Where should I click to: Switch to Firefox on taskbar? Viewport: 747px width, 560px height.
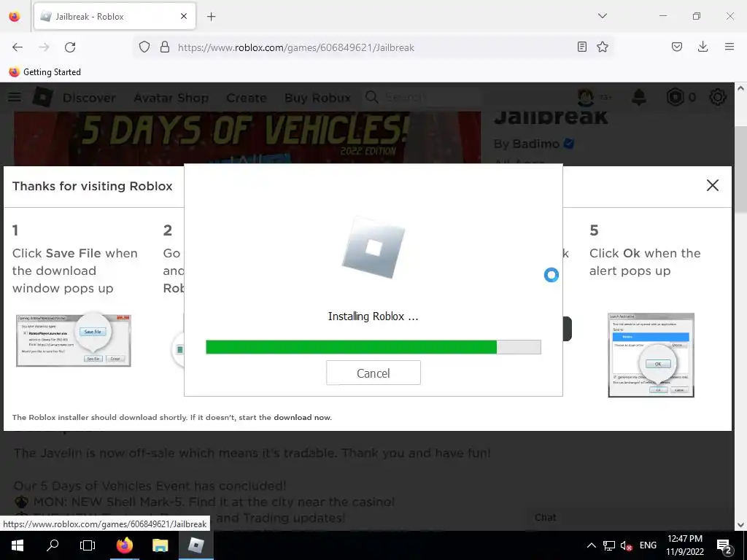124,545
